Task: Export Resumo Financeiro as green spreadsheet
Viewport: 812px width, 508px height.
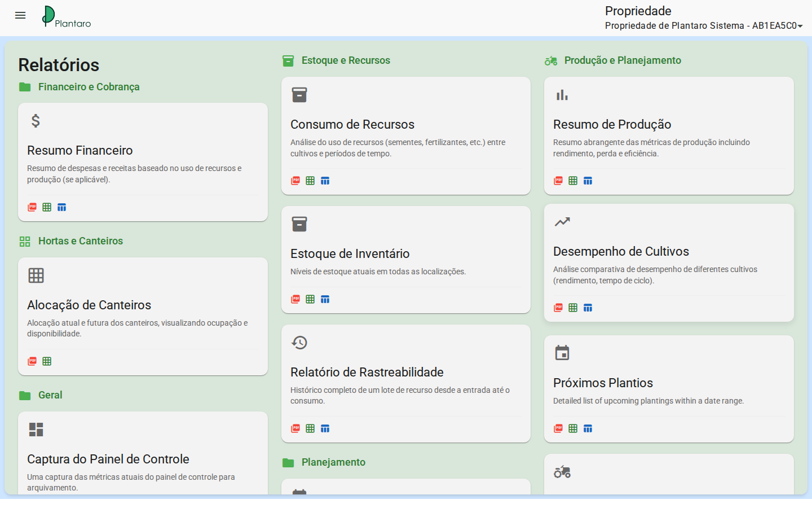Action: click(x=47, y=207)
